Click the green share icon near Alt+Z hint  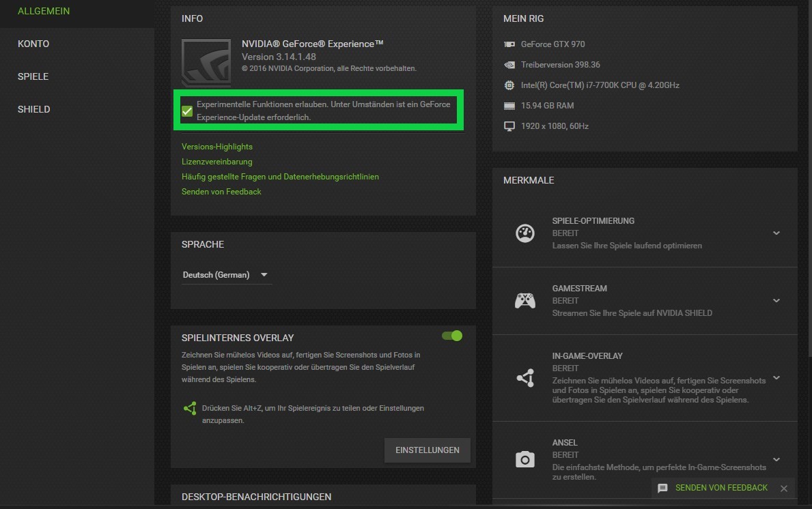pos(190,408)
